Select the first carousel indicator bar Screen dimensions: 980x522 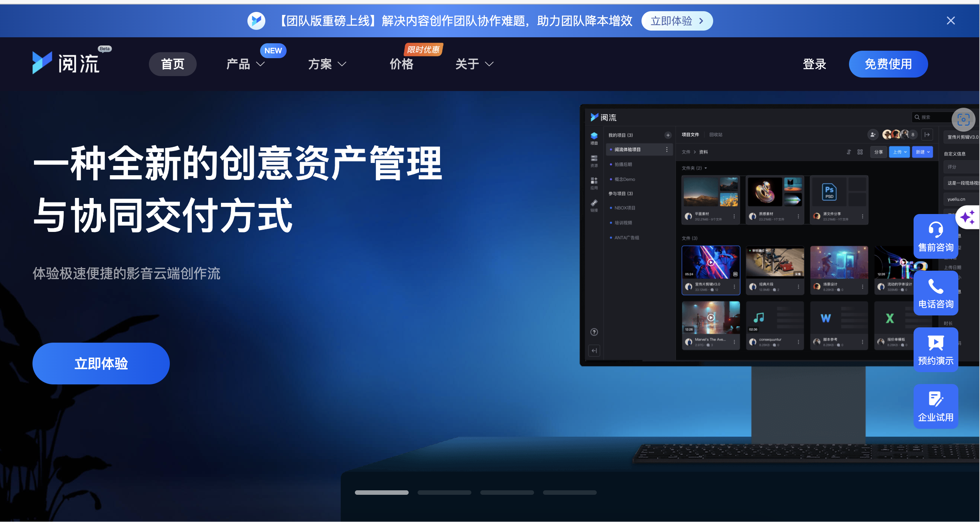381,492
